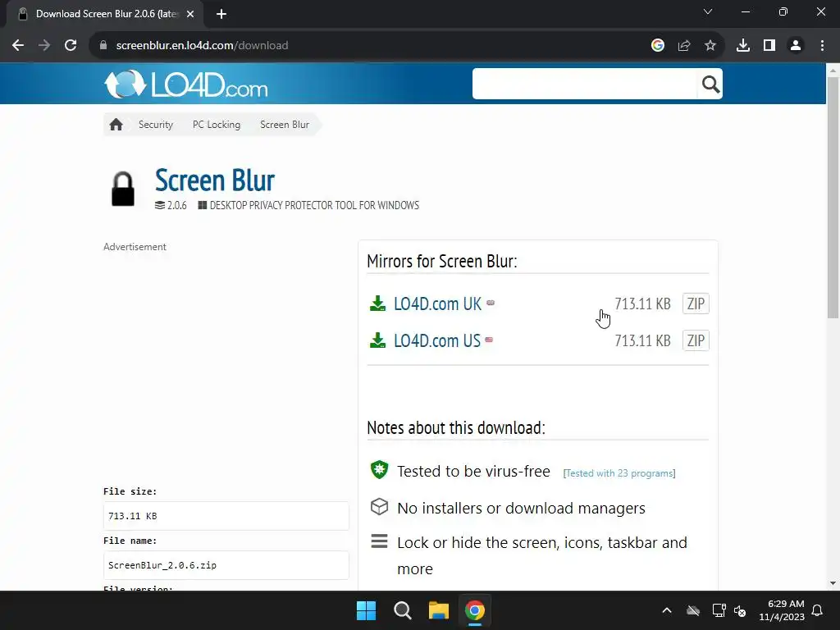Image resolution: width=840 pixels, height=630 pixels.
Task: Click the ScreenBlur_2.0.6.zip file name field
Action: (x=226, y=565)
